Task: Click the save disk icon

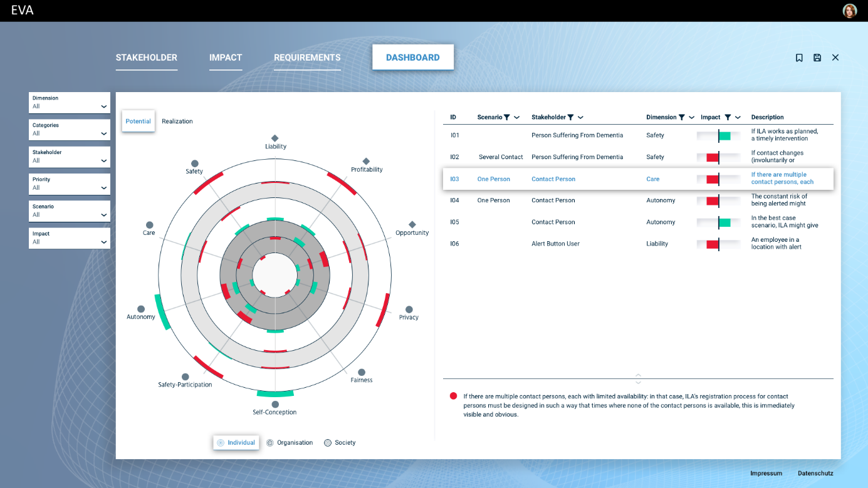Action: [x=817, y=58]
